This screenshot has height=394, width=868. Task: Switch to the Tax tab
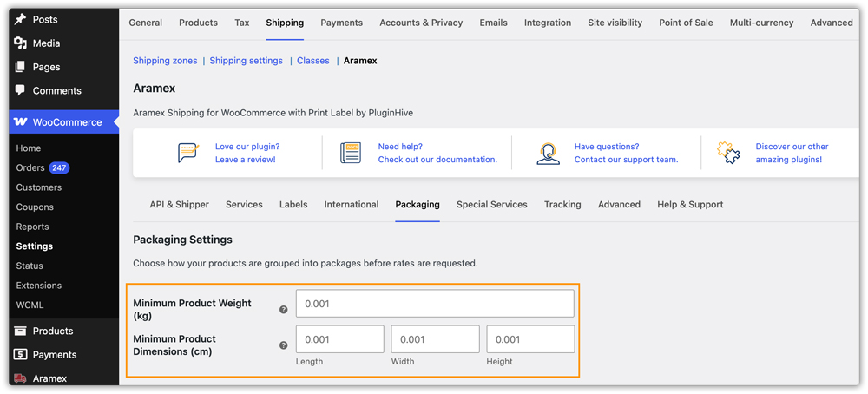(x=242, y=23)
